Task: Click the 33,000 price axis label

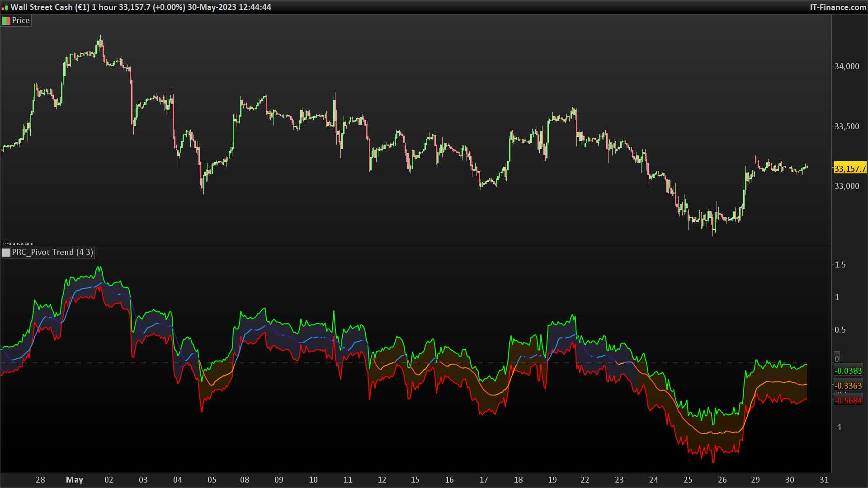Action: (x=846, y=186)
